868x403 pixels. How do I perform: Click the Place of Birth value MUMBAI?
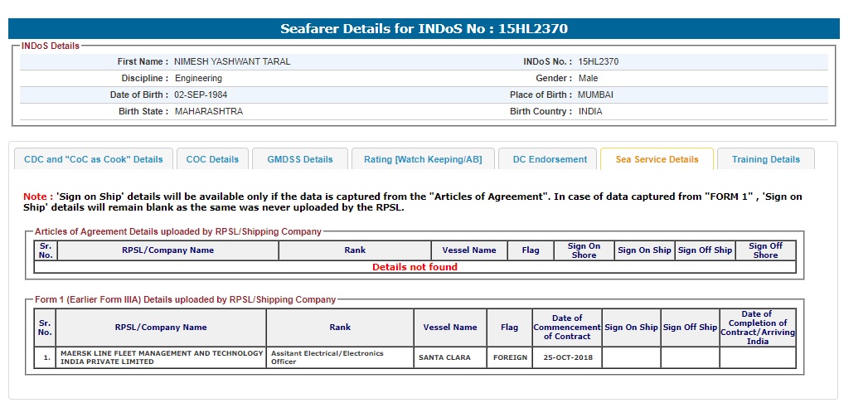coord(595,95)
